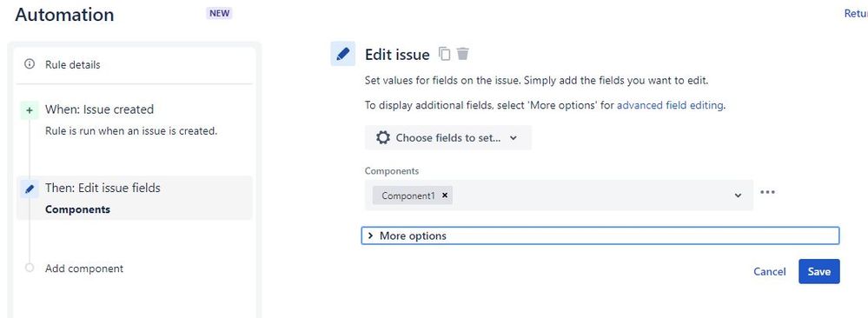
Task: Click Add component in the rule chain
Action: coord(84,268)
